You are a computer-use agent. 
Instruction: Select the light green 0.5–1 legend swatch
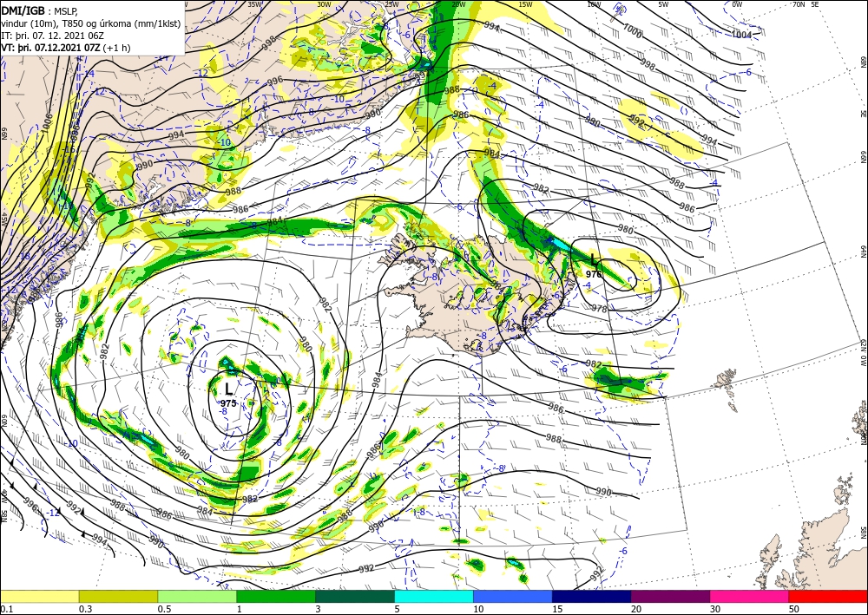pyautogui.click(x=197, y=596)
